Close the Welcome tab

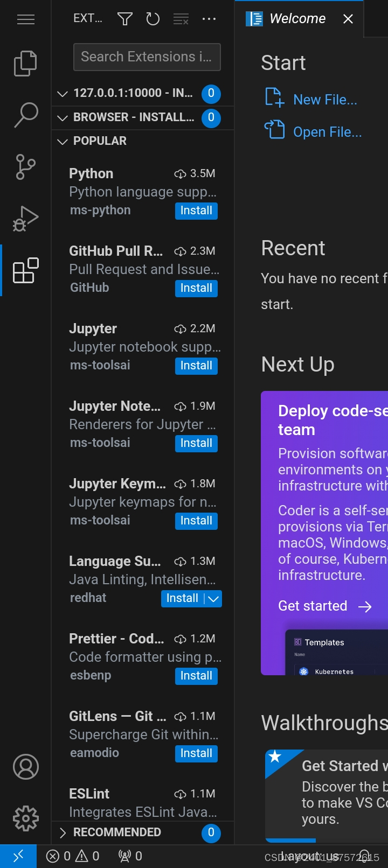(348, 19)
